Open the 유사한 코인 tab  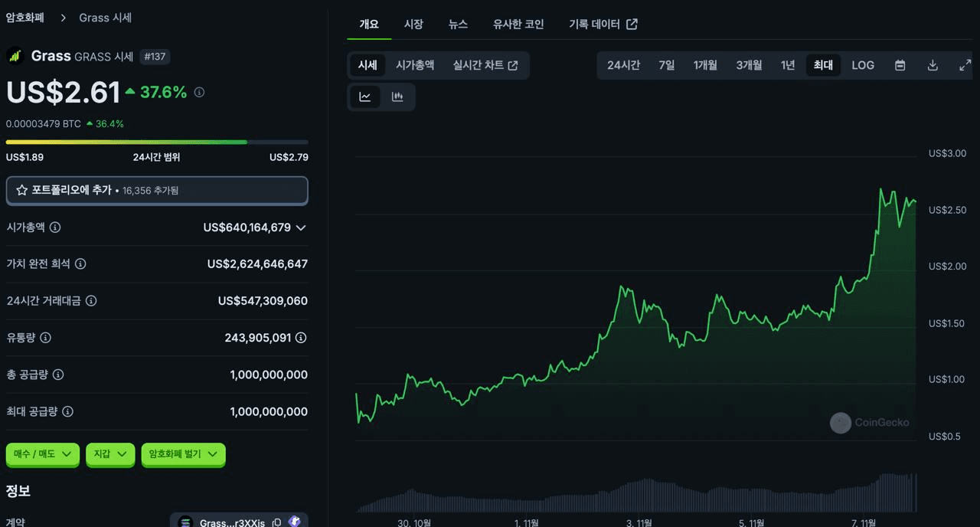pyautogui.click(x=518, y=24)
